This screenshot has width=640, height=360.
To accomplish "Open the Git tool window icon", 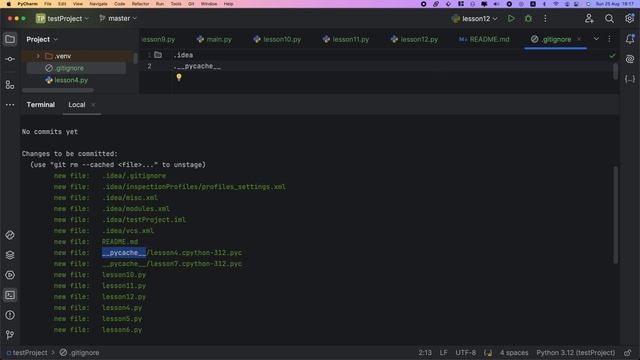I will [10, 335].
